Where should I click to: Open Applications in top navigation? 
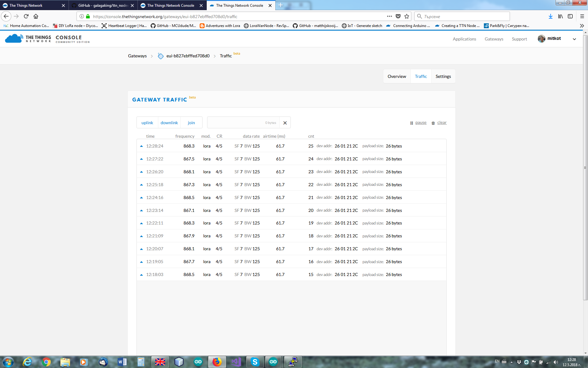click(464, 39)
